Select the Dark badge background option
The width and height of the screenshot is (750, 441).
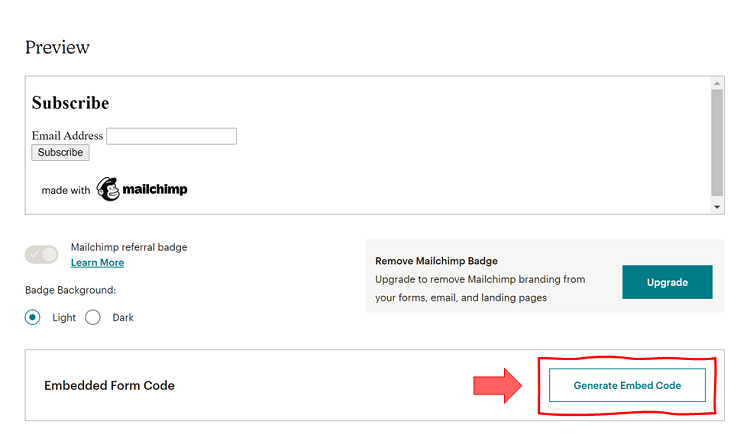click(93, 317)
